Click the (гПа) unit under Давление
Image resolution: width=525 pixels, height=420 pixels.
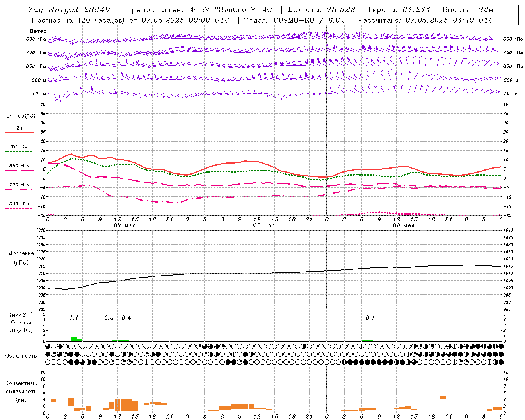coord(21,262)
